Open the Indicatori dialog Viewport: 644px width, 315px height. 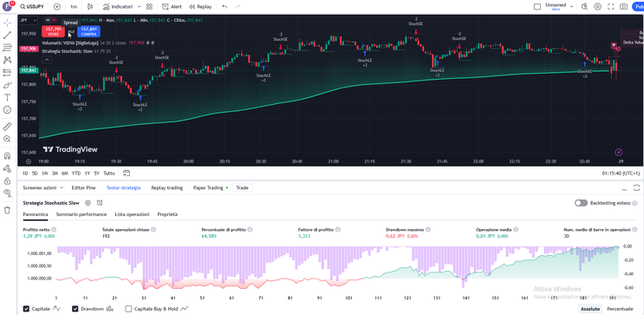tap(118, 7)
